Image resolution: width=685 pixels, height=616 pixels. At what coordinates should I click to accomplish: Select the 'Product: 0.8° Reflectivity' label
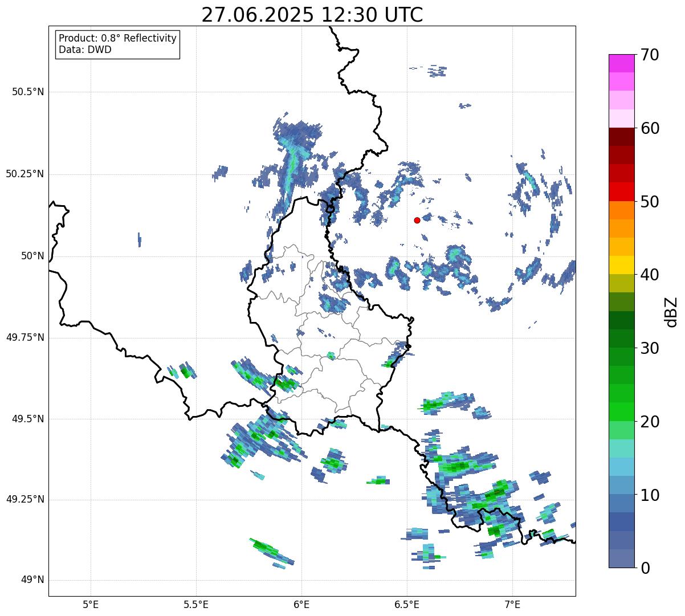pos(118,38)
